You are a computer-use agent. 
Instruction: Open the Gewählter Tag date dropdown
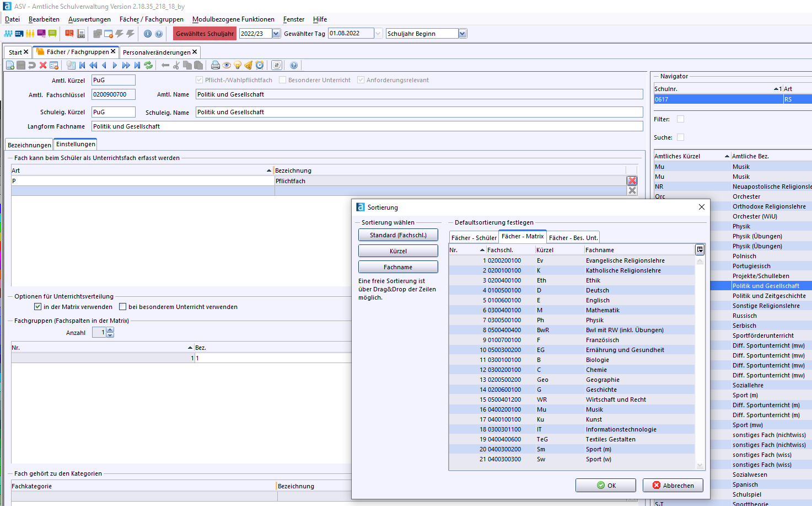pyautogui.click(x=378, y=34)
